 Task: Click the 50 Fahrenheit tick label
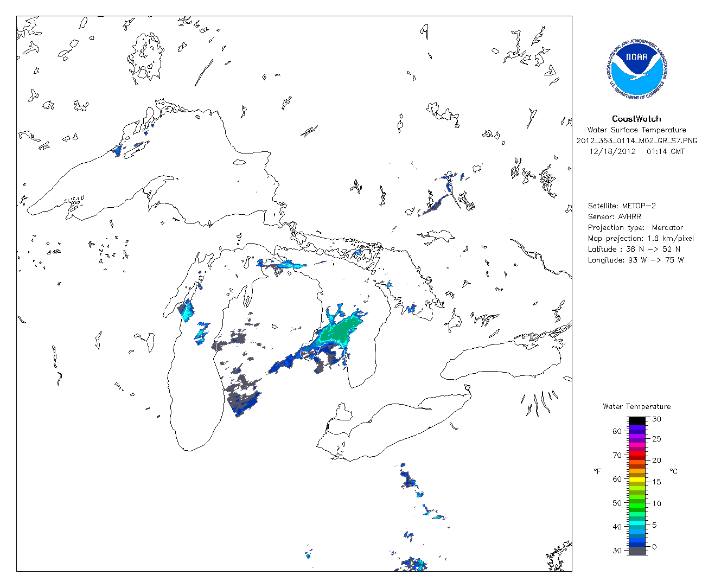point(617,503)
